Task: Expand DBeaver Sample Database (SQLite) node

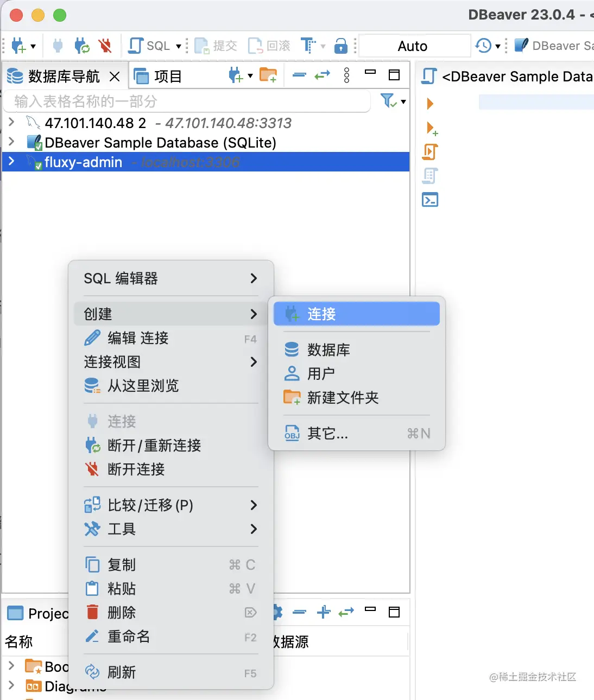Action: point(11,142)
